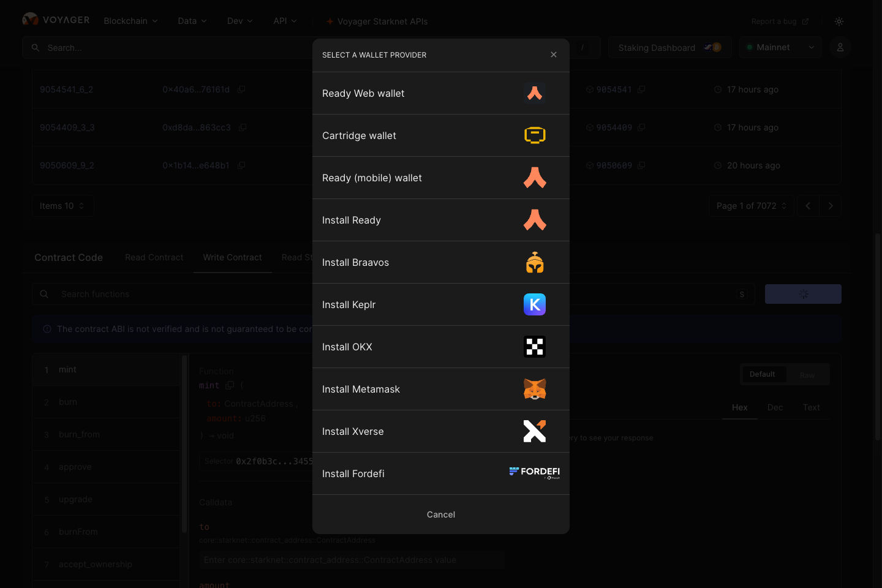The width and height of the screenshot is (882, 588).
Task: Expand the Blockchain menu
Action: tap(130, 21)
